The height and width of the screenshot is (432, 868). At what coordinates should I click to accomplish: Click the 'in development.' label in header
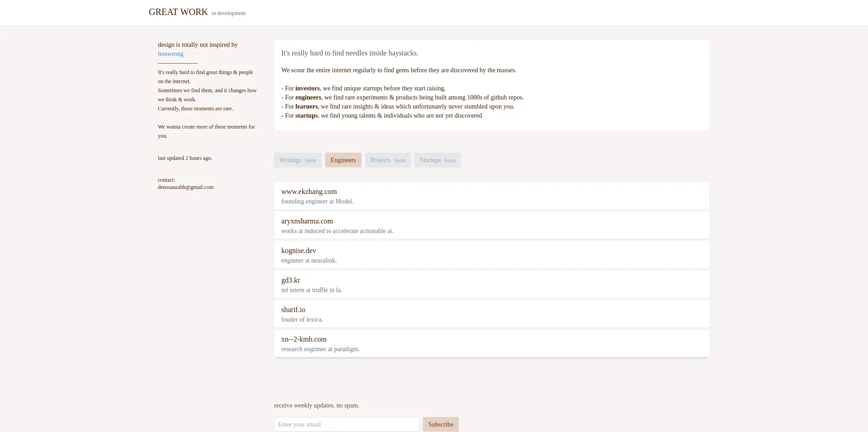click(x=229, y=13)
